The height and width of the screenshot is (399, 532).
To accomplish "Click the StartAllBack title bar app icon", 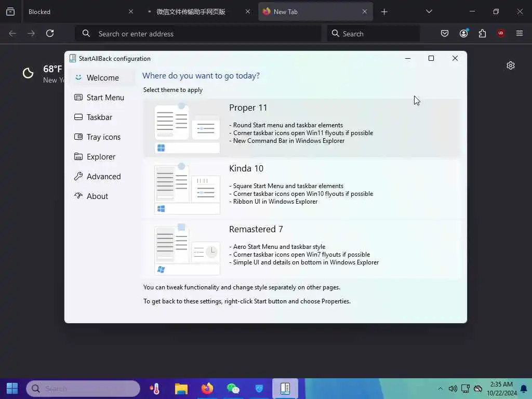I will (73, 58).
